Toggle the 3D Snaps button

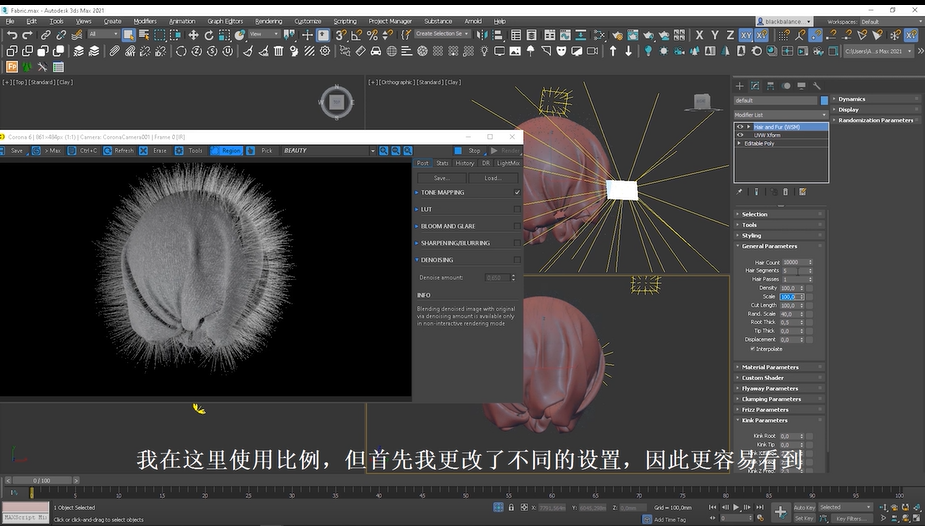click(x=341, y=35)
